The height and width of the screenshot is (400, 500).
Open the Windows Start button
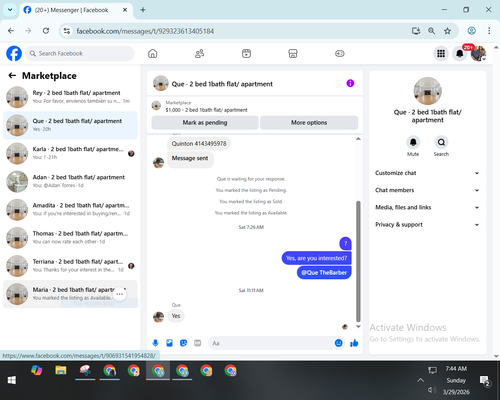click(12, 380)
